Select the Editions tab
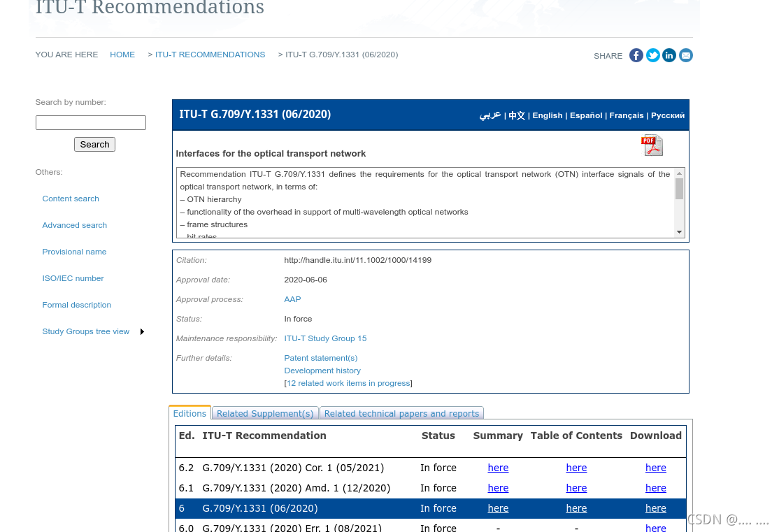779x532 pixels. [190, 413]
